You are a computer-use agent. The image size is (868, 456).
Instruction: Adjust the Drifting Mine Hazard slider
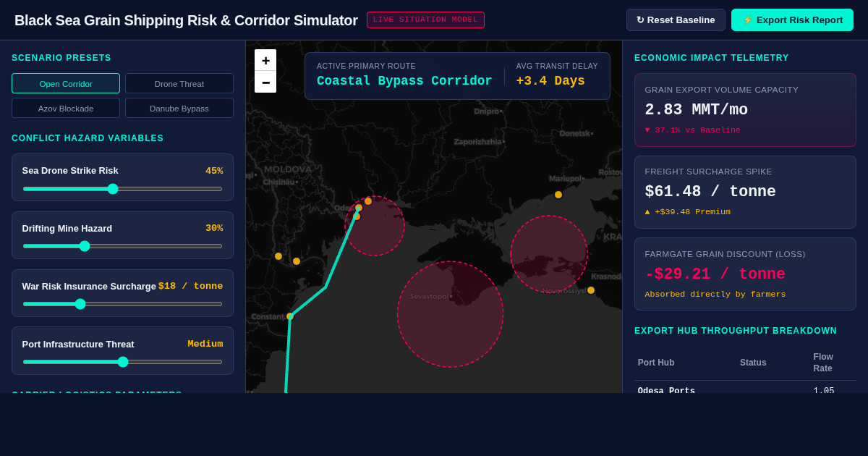(122, 246)
